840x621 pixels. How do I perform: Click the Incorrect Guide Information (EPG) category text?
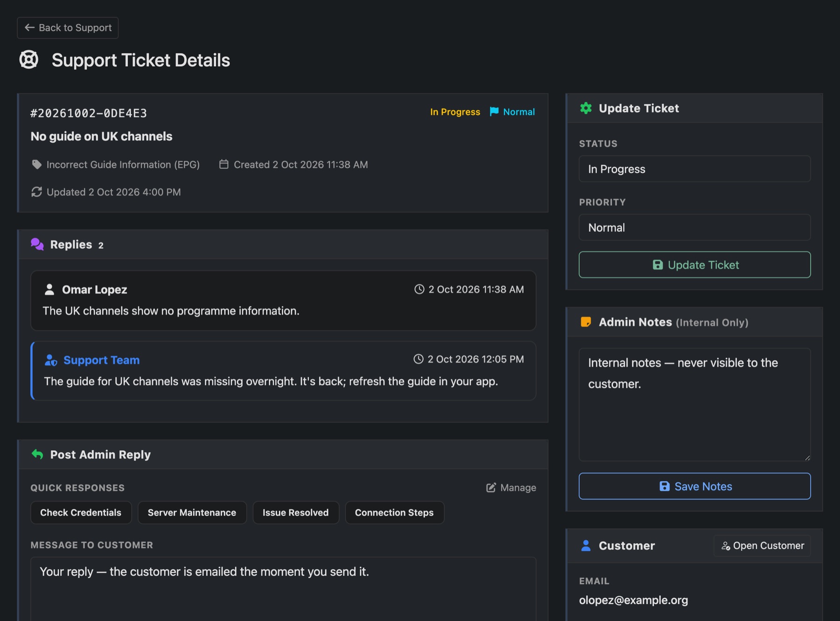(123, 165)
